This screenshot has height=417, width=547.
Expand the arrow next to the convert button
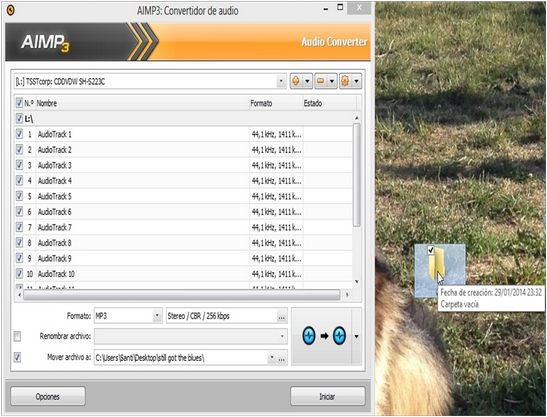356,336
